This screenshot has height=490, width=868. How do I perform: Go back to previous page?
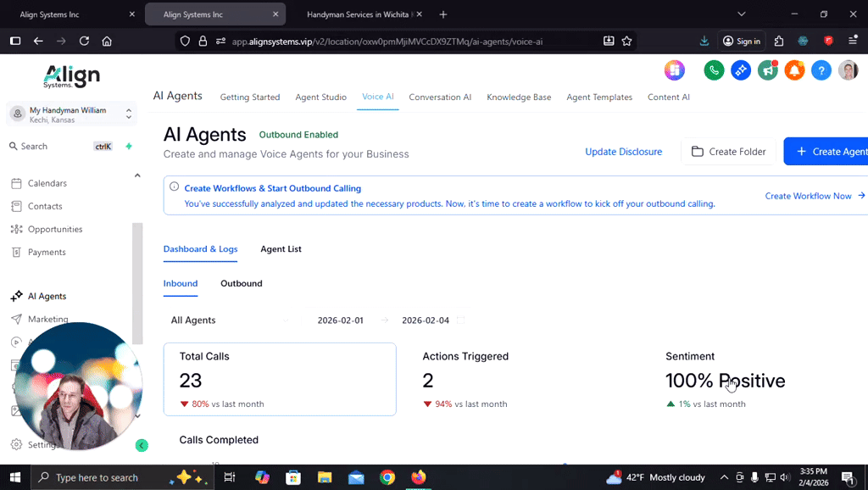[38, 41]
